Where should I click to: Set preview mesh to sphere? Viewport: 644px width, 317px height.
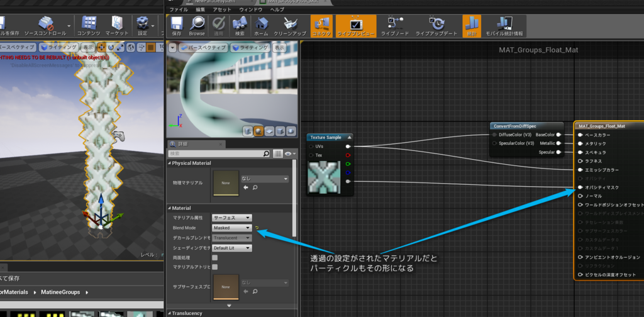click(x=258, y=131)
